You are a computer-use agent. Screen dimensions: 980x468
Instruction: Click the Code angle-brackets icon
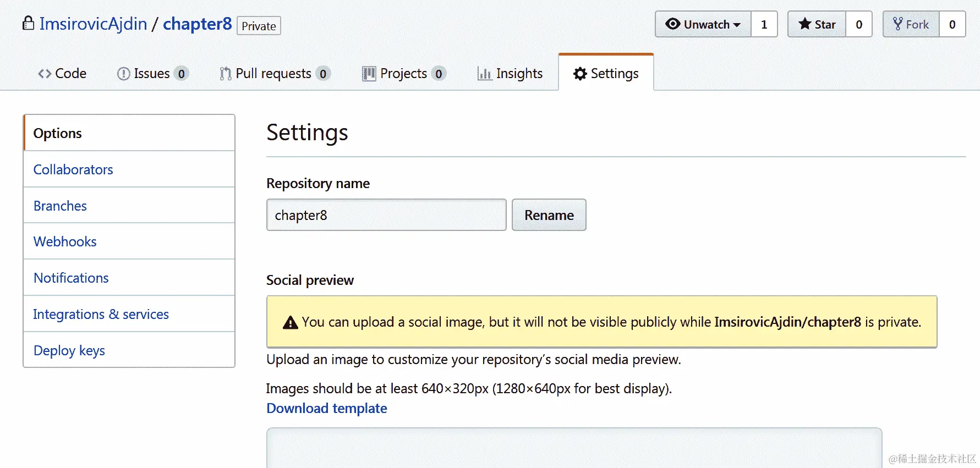(x=45, y=74)
